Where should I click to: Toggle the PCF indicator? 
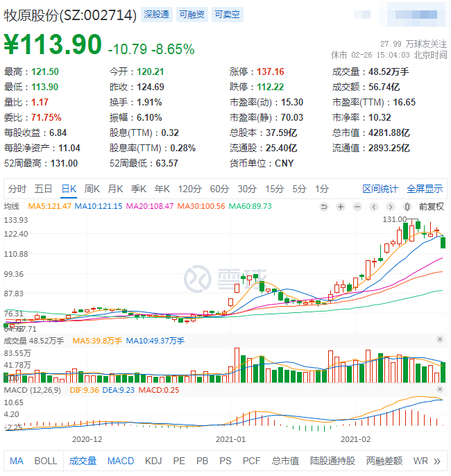click(252, 461)
